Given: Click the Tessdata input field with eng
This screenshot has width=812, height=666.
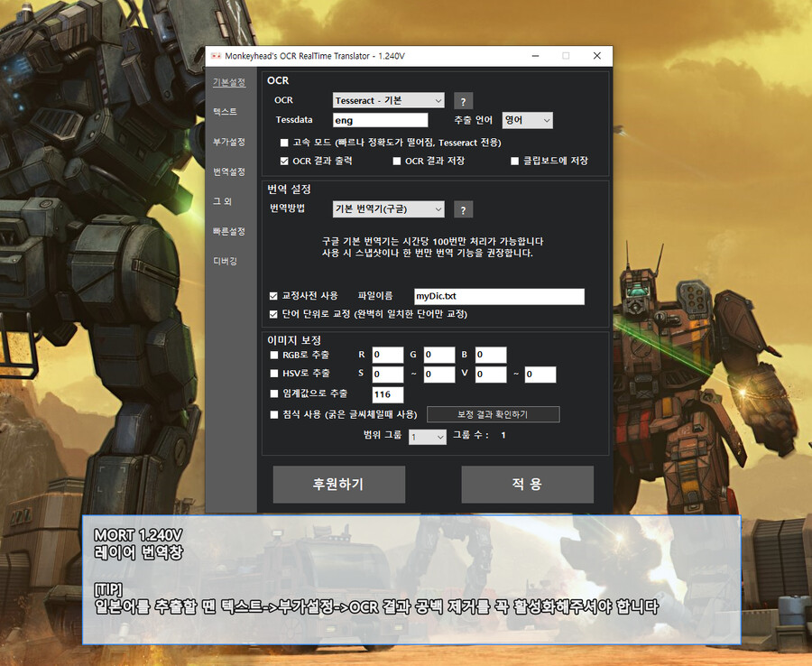Looking at the screenshot, I should point(380,120).
